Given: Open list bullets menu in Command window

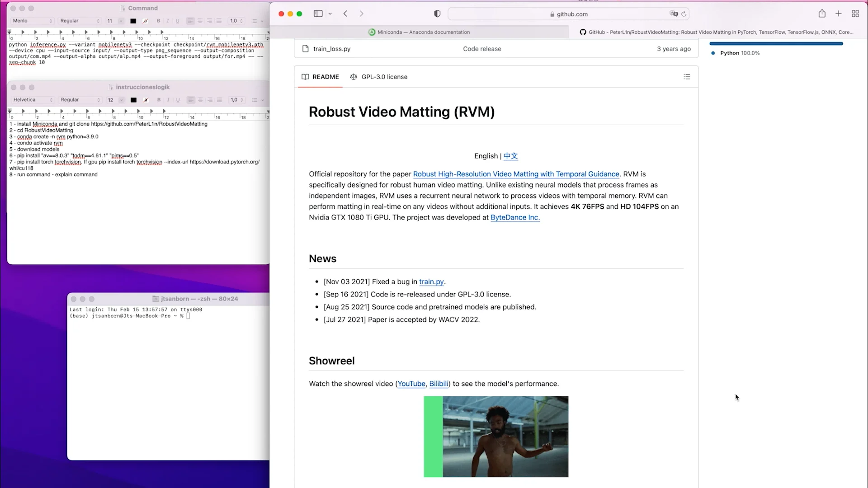Looking at the screenshot, I should [x=257, y=21].
